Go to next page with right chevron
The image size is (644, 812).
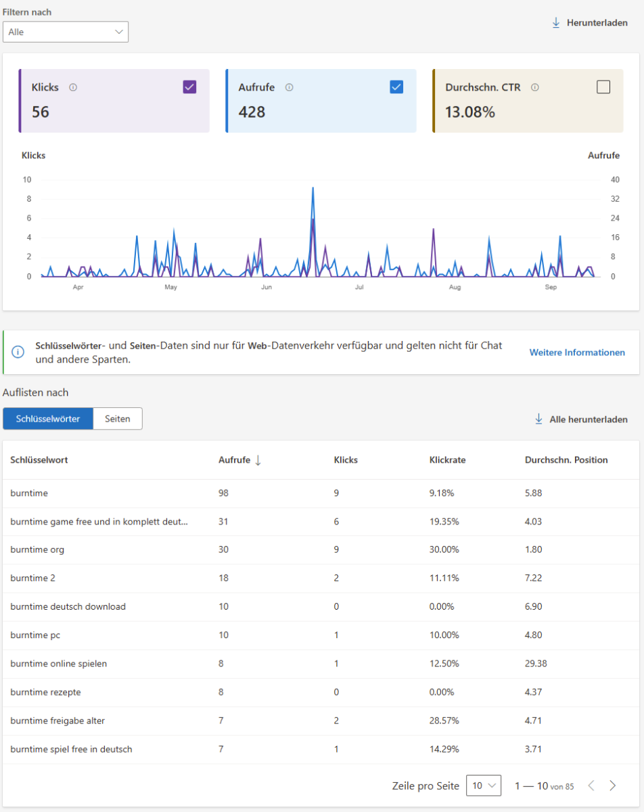(613, 786)
